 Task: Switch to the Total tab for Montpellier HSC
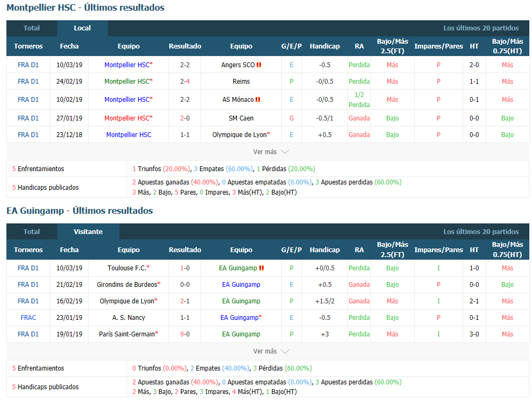point(31,28)
